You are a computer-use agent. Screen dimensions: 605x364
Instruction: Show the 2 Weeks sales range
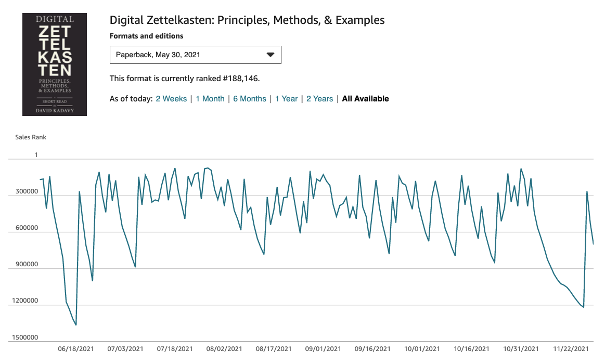pos(171,99)
